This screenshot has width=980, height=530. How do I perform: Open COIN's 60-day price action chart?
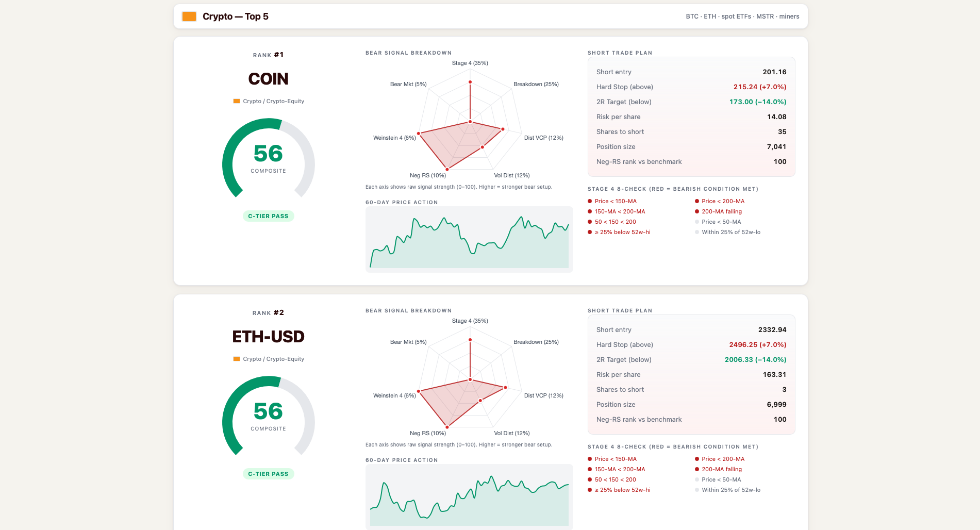tap(469, 239)
